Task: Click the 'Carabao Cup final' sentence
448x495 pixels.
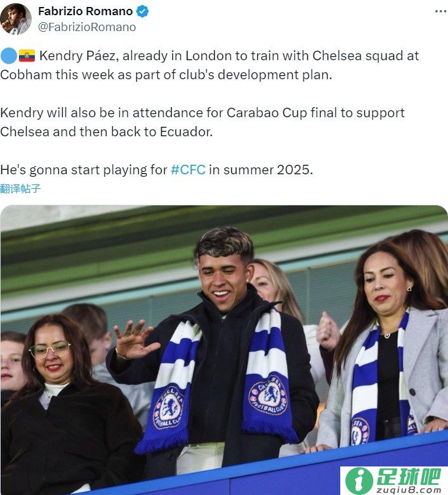Action: click(x=202, y=122)
